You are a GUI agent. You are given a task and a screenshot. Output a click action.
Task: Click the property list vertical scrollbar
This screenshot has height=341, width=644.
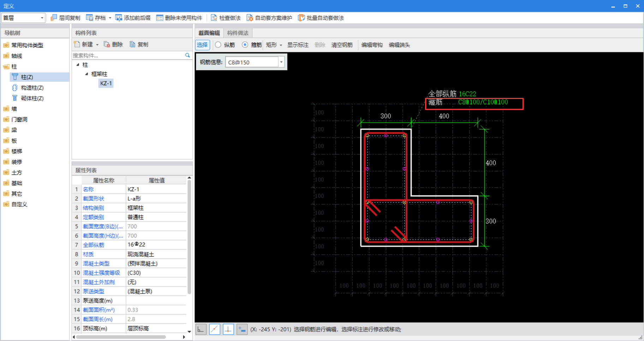(189, 237)
